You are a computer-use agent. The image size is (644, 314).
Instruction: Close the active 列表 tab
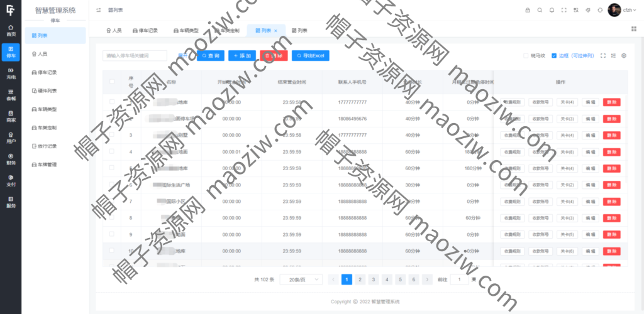275,31
